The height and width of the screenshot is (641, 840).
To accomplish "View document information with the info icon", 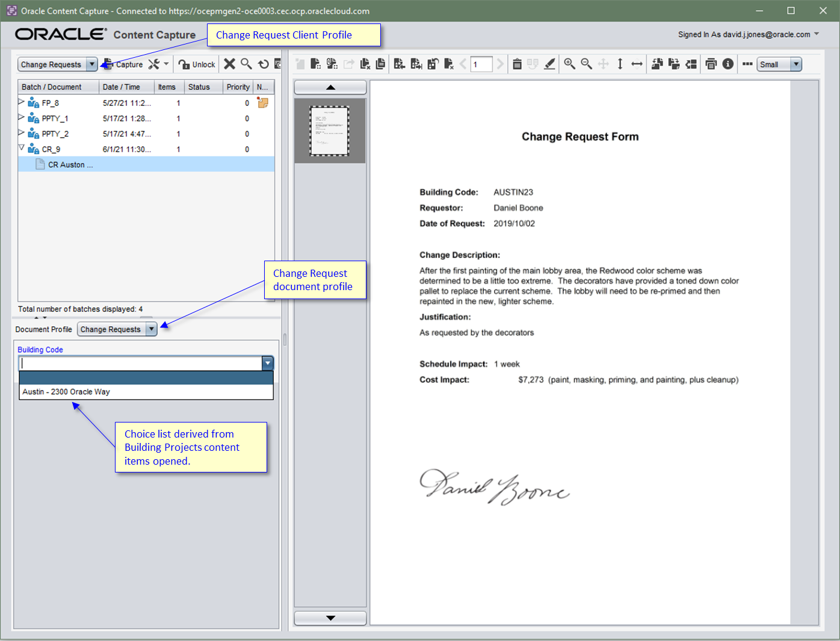I will 727,64.
